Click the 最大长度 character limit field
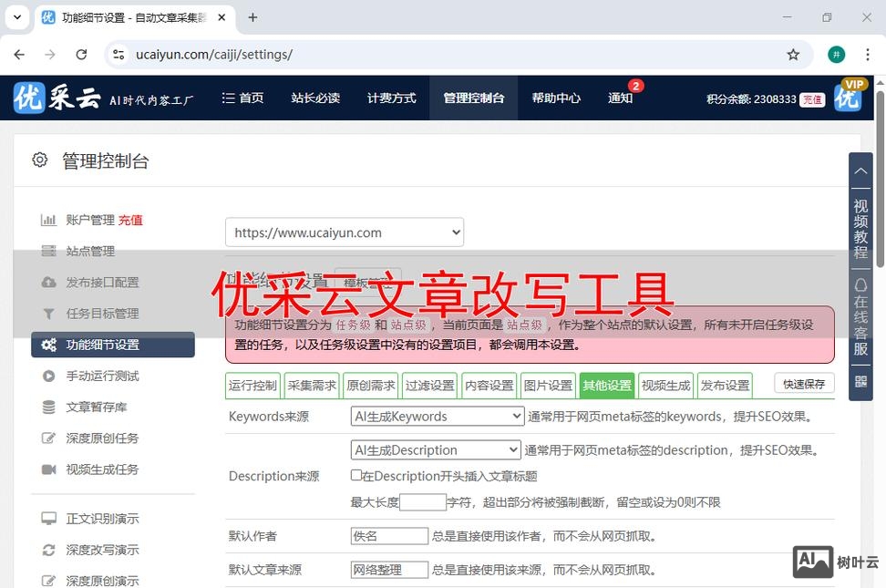The width and height of the screenshot is (886, 588). tap(422, 502)
